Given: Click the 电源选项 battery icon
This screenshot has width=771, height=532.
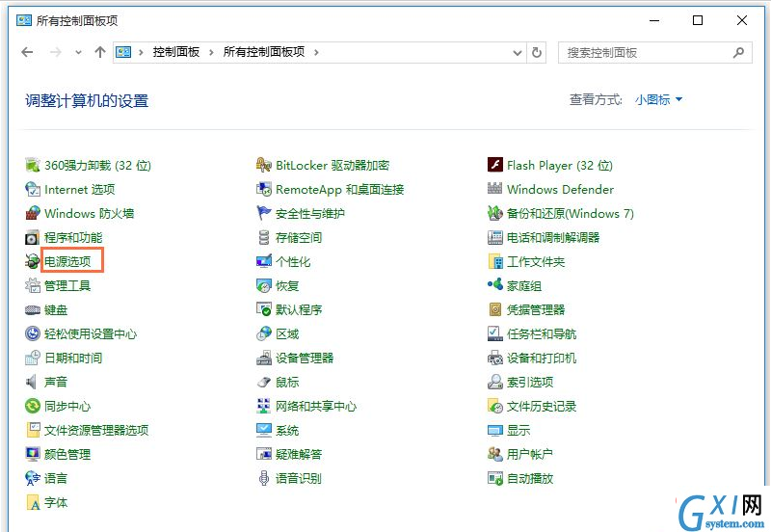Looking at the screenshot, I should point(33,261).
